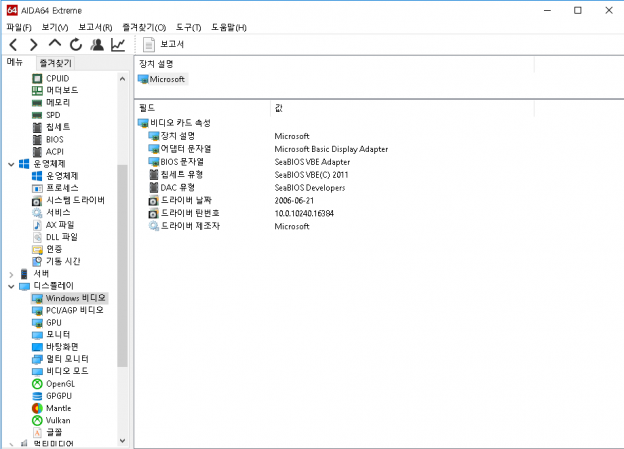The height and width of the screenshot is (449, 624).
Task: Open the 보기(V) menu
Action: pyautogui.click(x=55, y=27)
